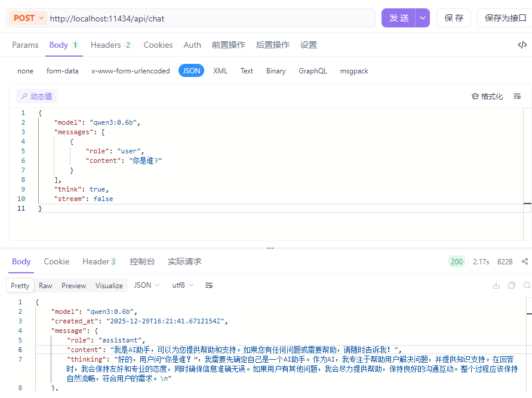Click the 发送 send button
The image size is (532, 398).
point(399,18)
